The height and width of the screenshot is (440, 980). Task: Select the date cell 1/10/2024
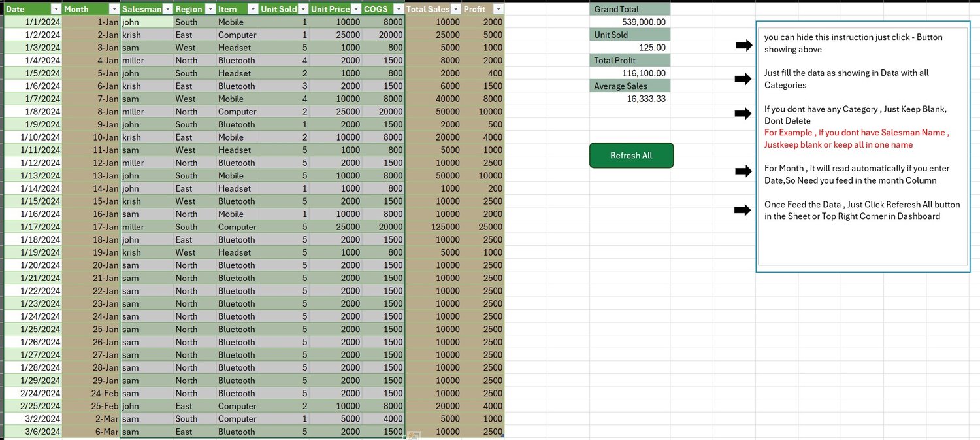[33, 137]
